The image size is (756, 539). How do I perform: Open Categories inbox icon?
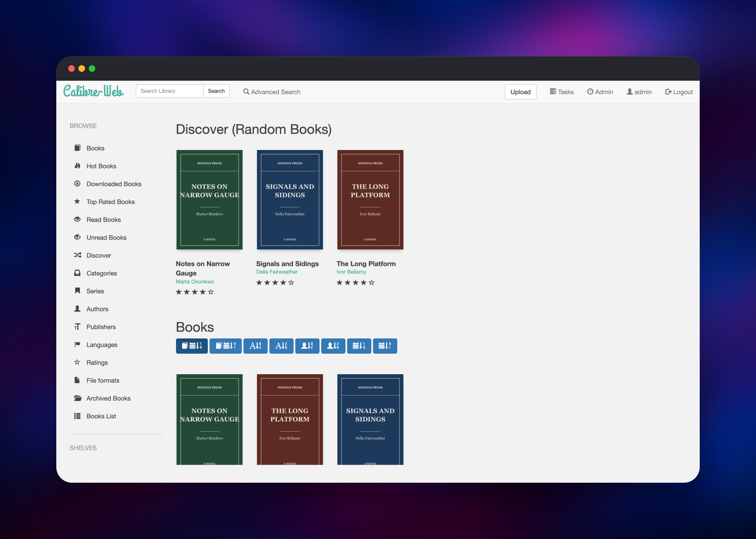(x=77, y=273)
